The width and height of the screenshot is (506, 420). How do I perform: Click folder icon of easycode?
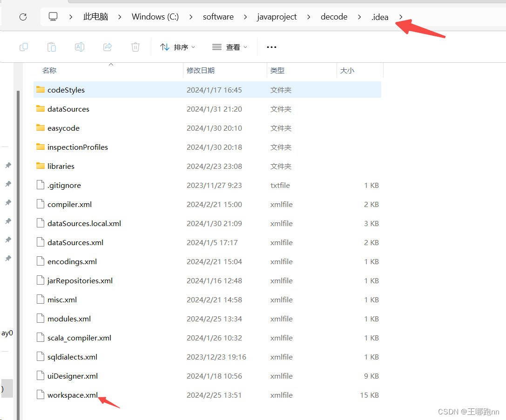point(40,127)
